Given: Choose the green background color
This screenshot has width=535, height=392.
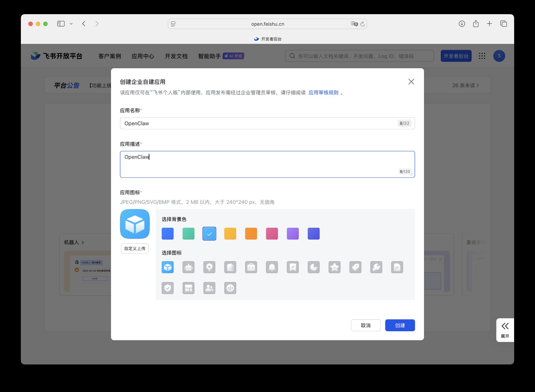Looking at the screenshot, I should (x=188, y=234).
